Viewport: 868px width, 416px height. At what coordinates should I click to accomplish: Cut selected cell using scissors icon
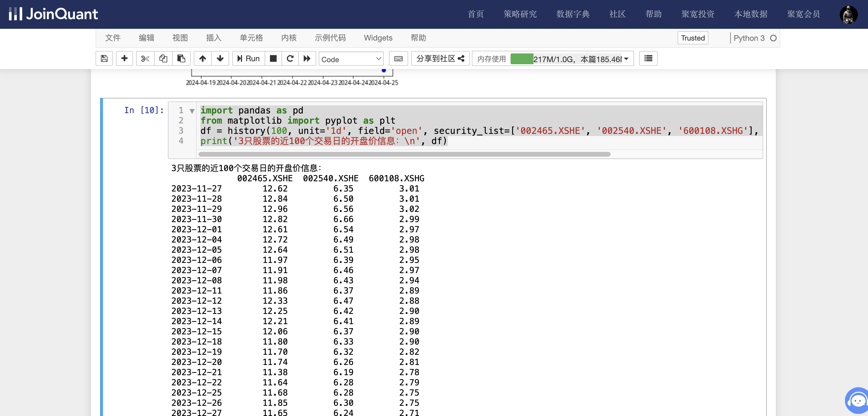click(x=145, y=59)
